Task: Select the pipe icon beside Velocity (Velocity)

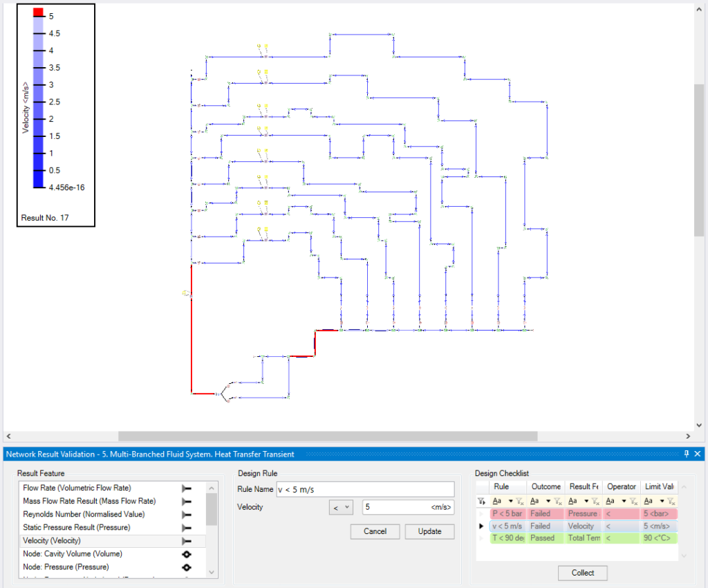Action: 185,540
